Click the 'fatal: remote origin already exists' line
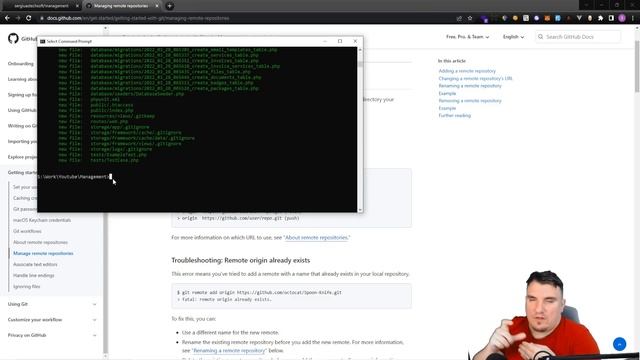Image resolution: width=640 pixels, height=360 pixels. pos(224,300)
